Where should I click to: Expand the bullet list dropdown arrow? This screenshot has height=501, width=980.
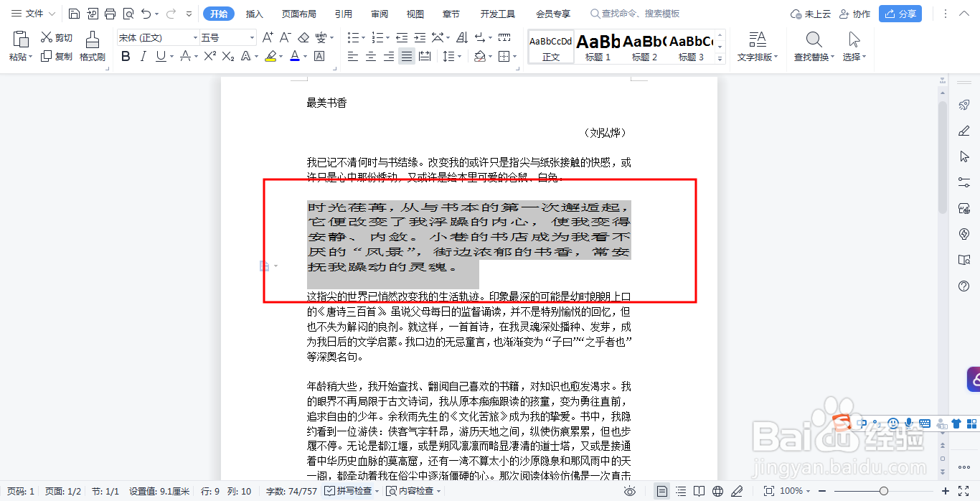364,38
